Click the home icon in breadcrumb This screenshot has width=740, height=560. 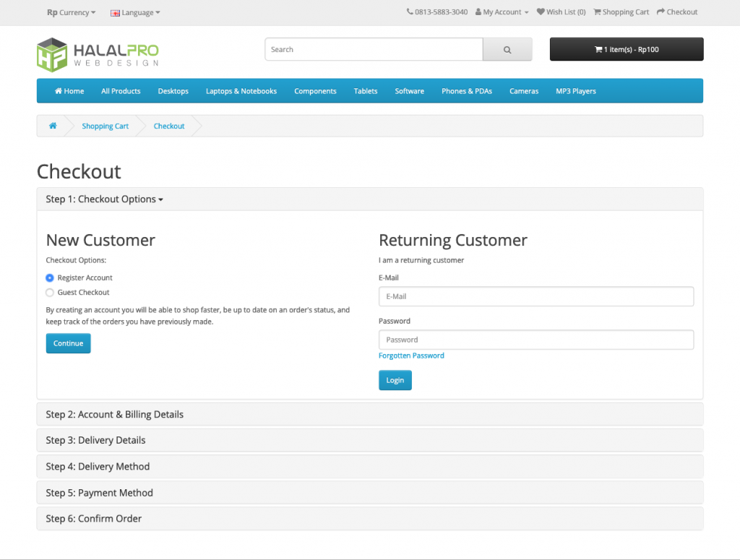pos(53,126)
